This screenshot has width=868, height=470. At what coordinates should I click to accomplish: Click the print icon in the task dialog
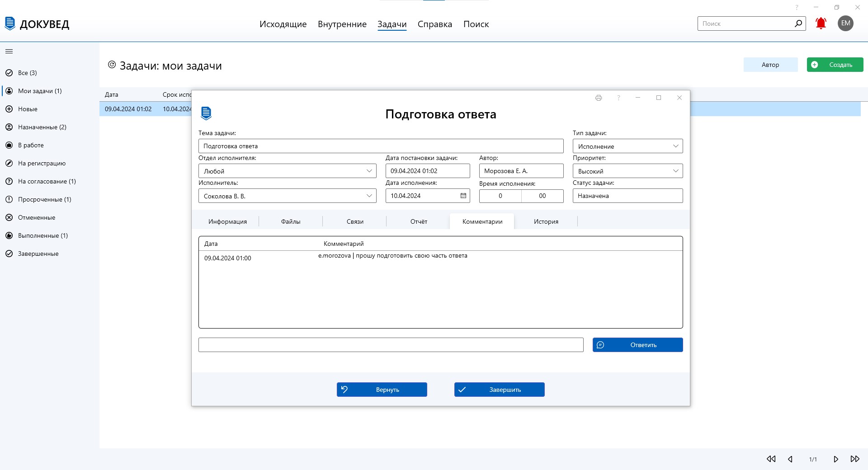(x=599, y=98)
